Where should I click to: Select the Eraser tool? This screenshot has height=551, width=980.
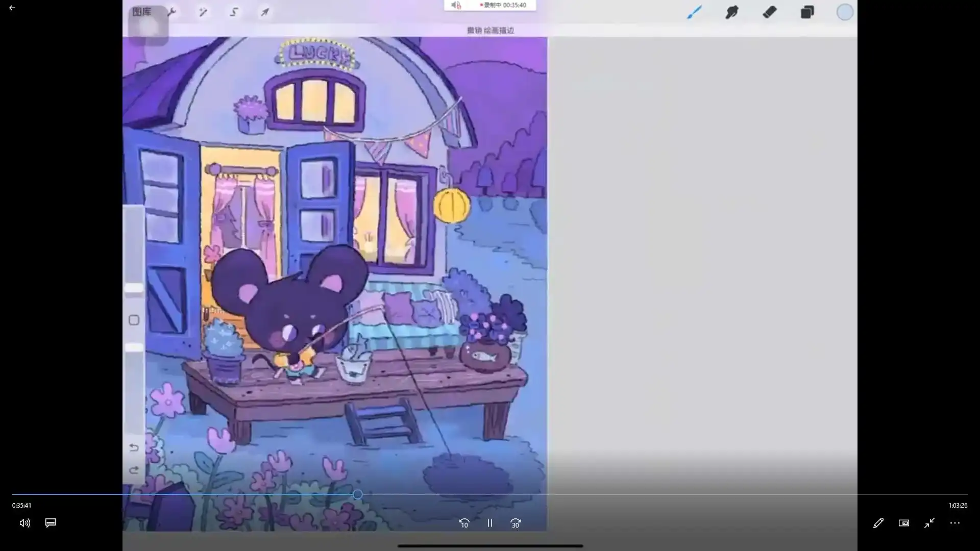tap(769, 12)
